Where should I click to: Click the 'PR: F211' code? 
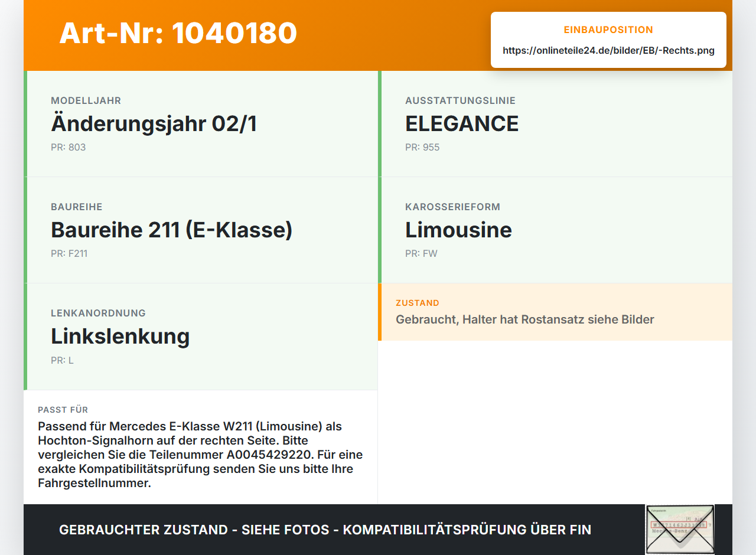[x=69, y=253]
